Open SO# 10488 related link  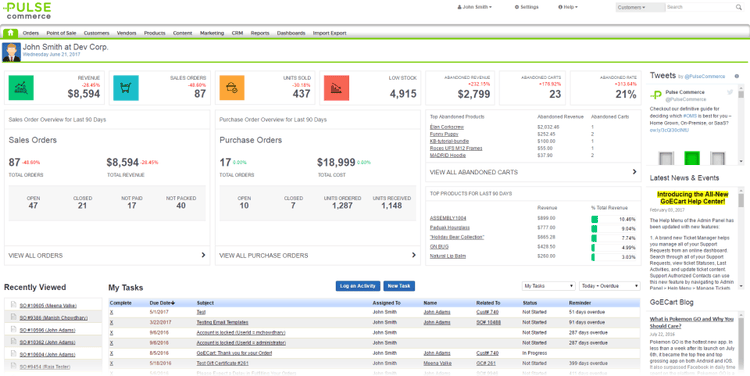[x=488, y=322]
